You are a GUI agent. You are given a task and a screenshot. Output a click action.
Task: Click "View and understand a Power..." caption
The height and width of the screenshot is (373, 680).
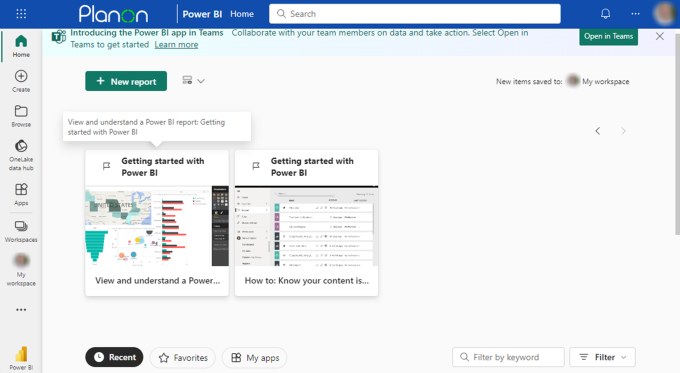pos(157,281)
